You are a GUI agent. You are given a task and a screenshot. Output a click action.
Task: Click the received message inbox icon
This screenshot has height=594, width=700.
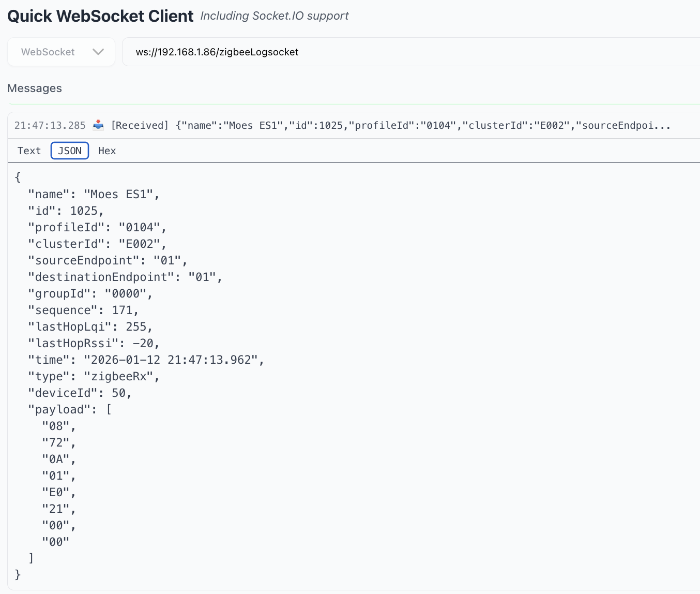click(x=98, y=125)
